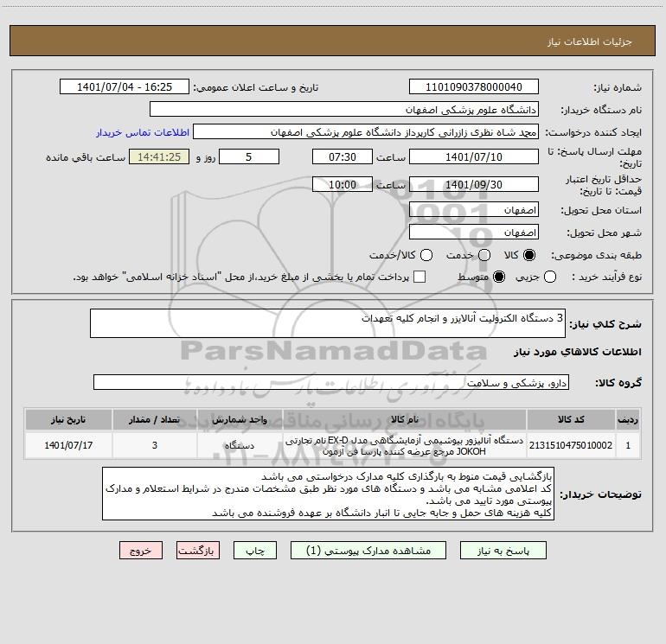The height and width of the screenshot is (644, 666).
Task: Click the unit cell دستگاه
Action: [x=240, y=445]
